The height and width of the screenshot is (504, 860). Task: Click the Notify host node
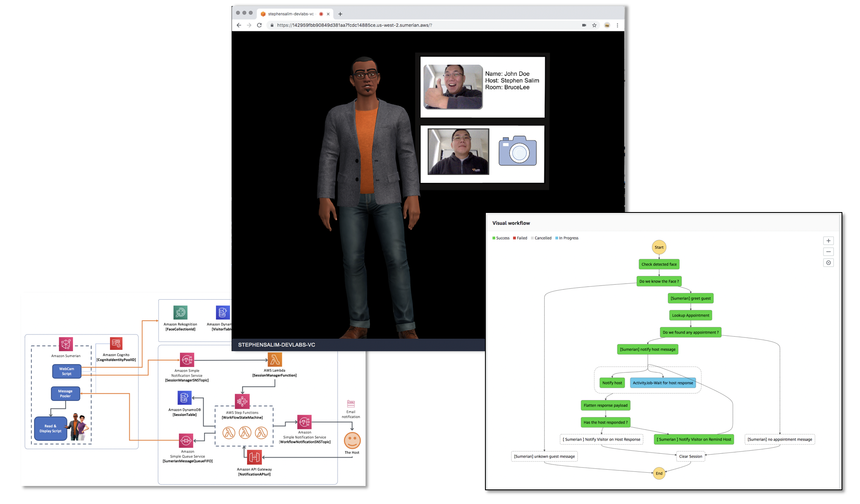click(612, 383)
